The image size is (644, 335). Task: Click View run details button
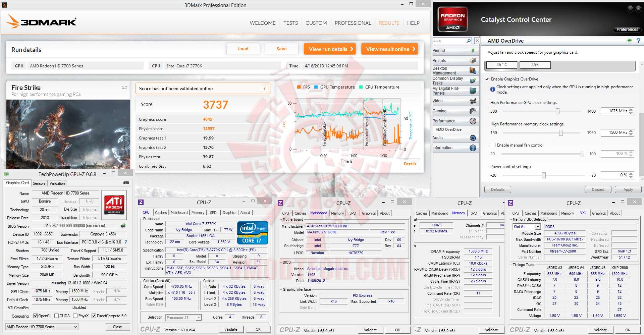pos(330,49)
